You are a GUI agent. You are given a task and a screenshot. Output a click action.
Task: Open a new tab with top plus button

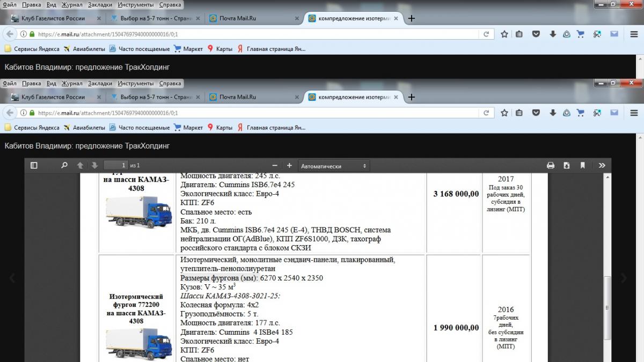[412, 18]
